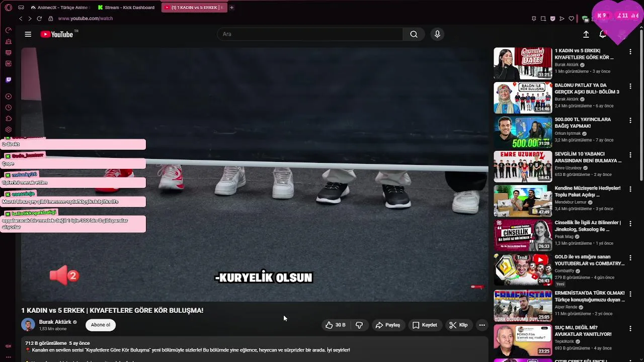Open YouTube notifications bell
Screen dimensions: 644x362
point(603,34)
